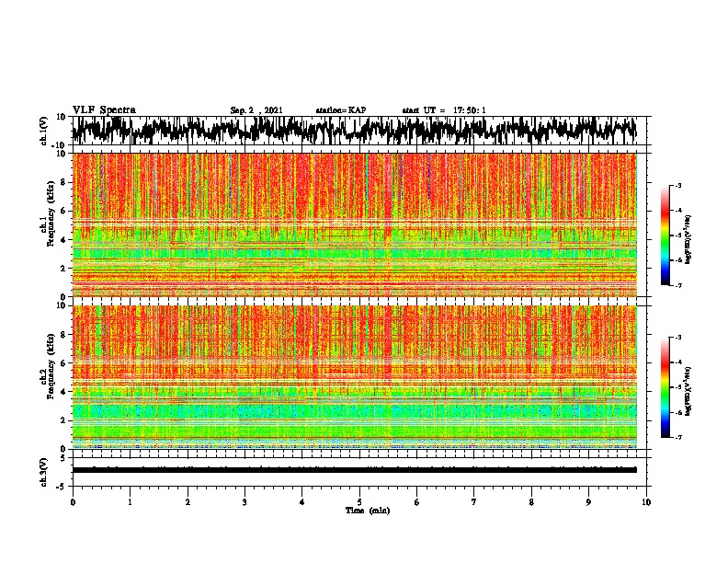Click the time axis tick label "3"
Image resolution: width=728 pixels, height=563 pixels.
(245, 502)
